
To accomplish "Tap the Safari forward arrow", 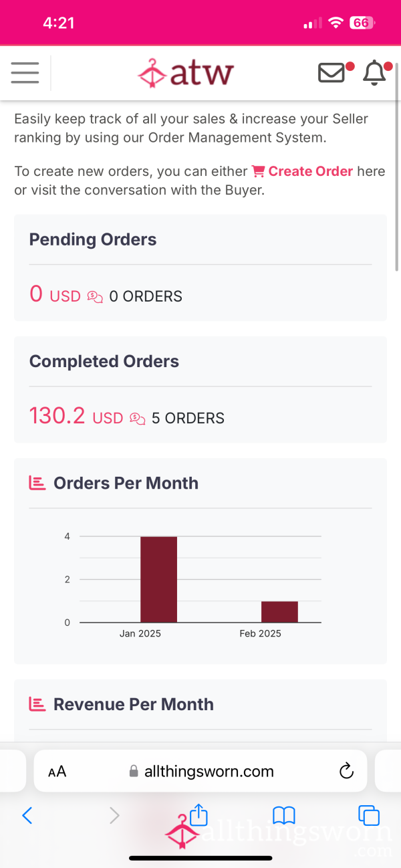I will [114, 815].
